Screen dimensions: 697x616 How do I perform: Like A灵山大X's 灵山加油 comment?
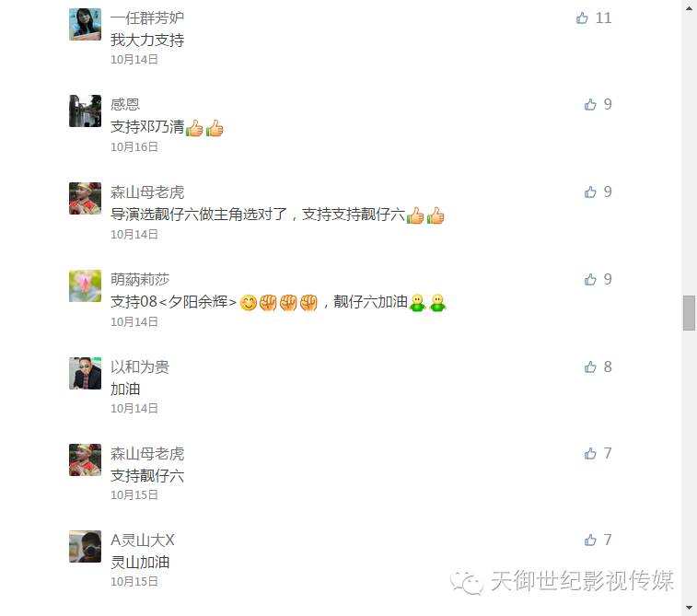click(590, 540)
